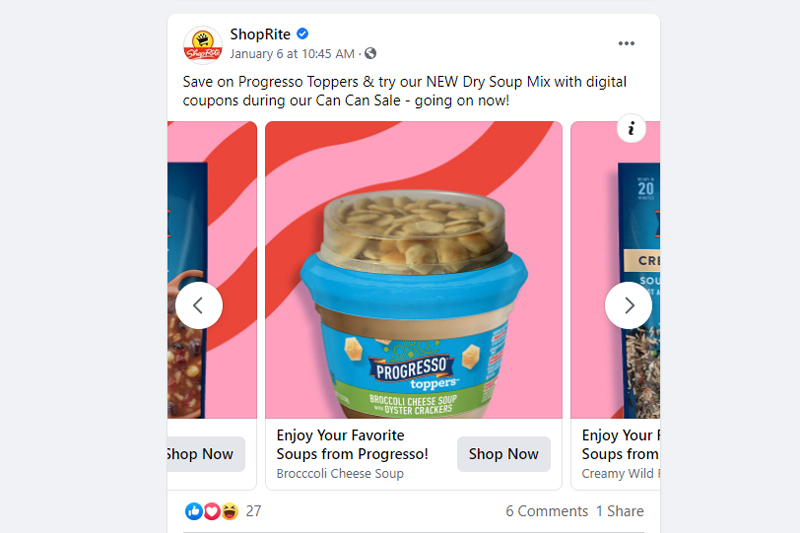This screenshot has height=533, width=800.
Task: Advance to next carousel slide arrow
Action: click(629, 306)
